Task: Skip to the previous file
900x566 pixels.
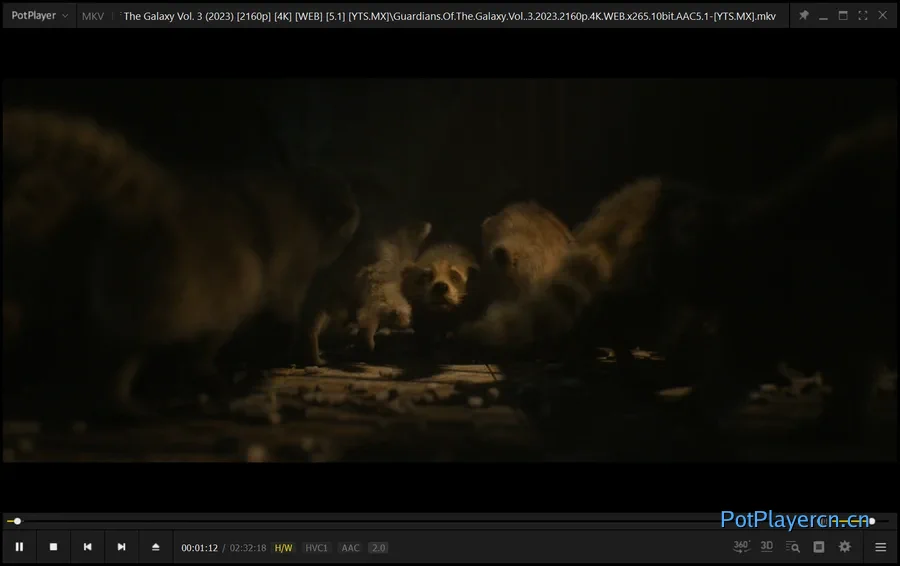Action: pos(87,547)
